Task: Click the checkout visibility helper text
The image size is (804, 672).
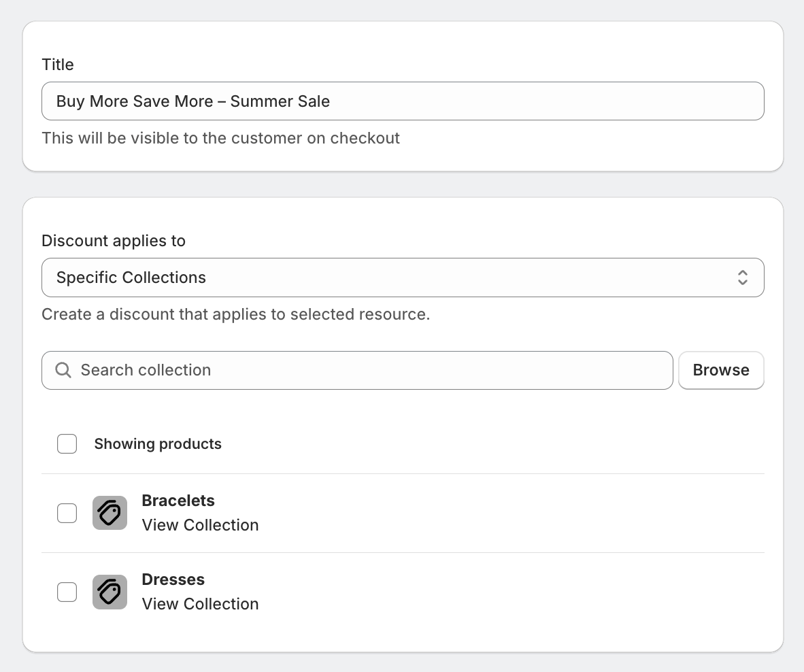Action: [x=220, y=138]
